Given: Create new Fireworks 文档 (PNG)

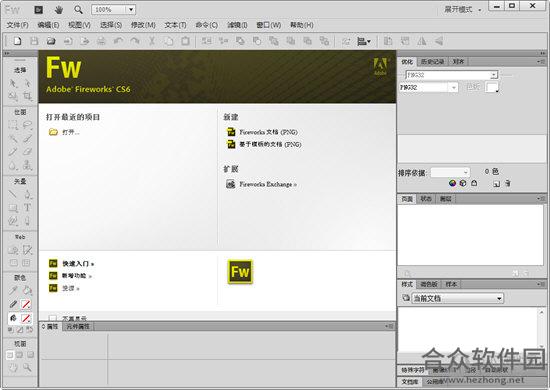Looking at the screenshot, I should click(268, 132).
